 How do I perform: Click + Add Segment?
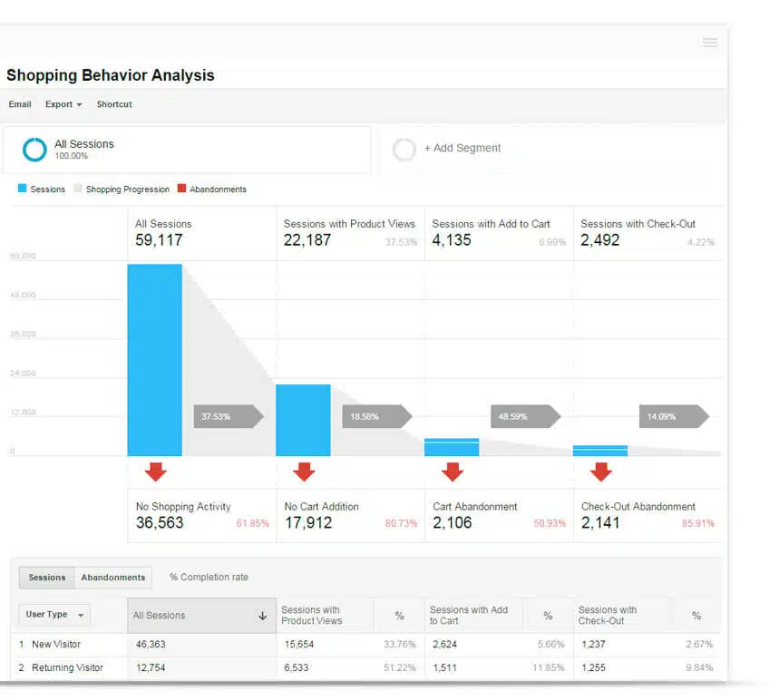click(463, 148)
